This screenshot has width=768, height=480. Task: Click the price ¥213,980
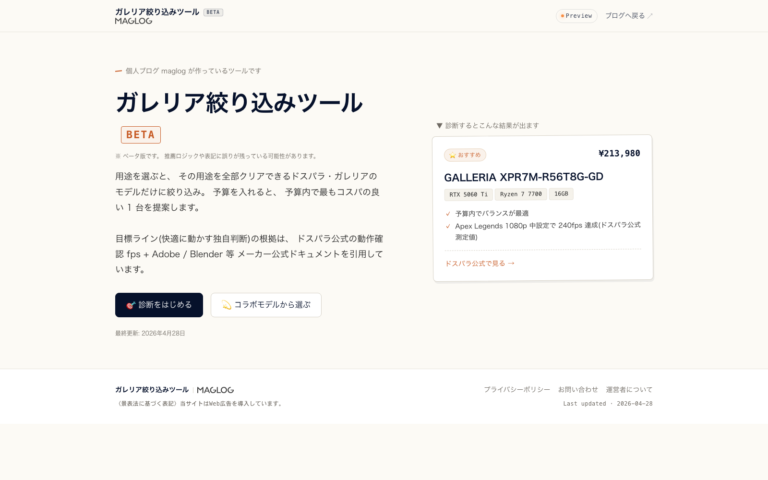pyautogui.click(x=619, y=153)
